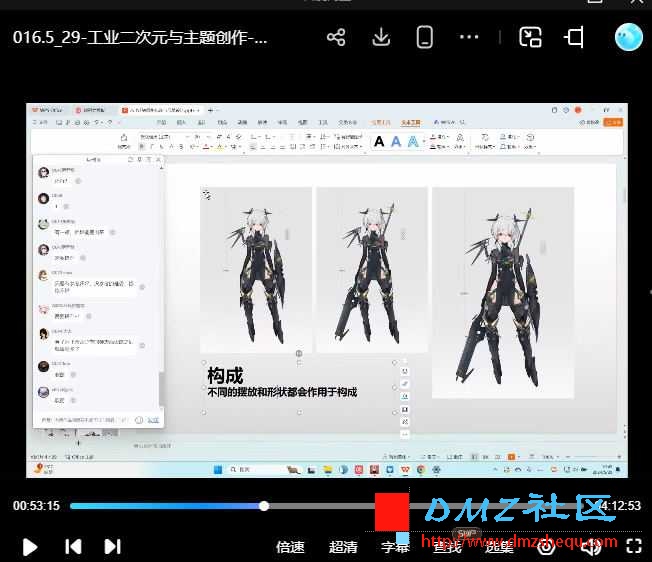Click the orange button at the ribbon's right end

(x=613, y=122)
